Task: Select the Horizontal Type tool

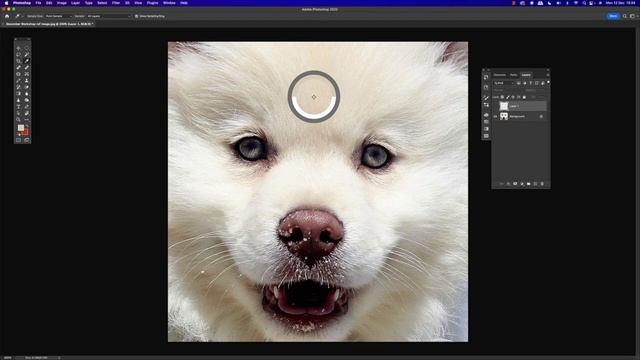Action: 18,107
